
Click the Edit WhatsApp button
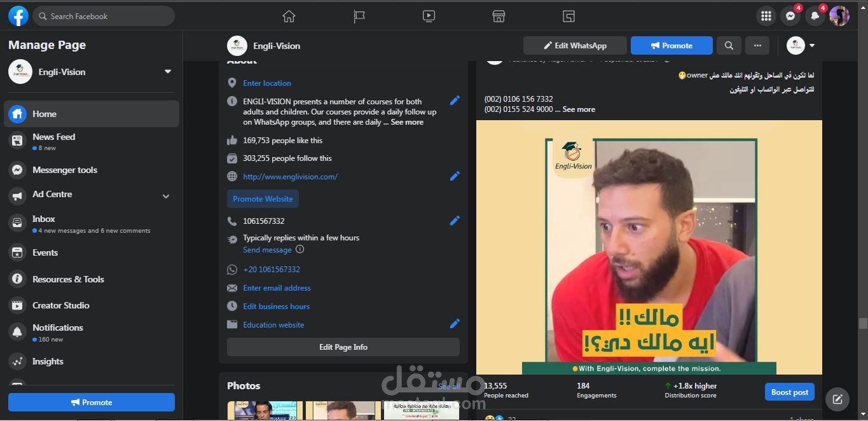(x=575, y=46)
